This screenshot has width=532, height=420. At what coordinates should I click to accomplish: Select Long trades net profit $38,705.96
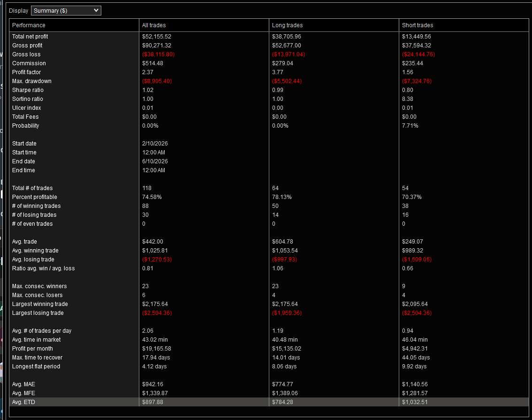pos(286,36)
